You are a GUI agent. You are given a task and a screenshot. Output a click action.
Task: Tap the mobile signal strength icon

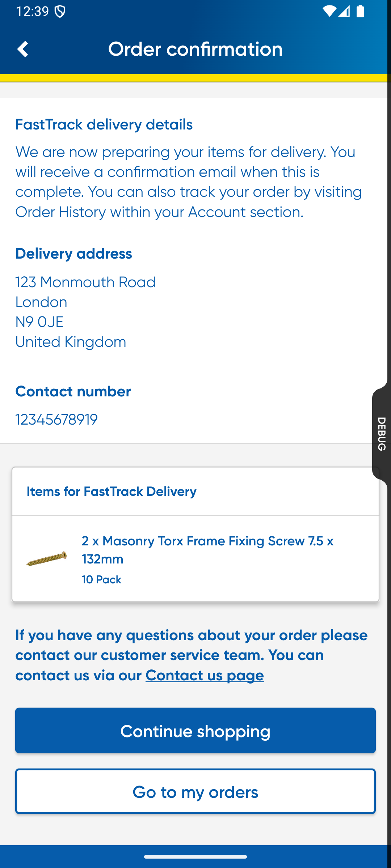[344, 11]
